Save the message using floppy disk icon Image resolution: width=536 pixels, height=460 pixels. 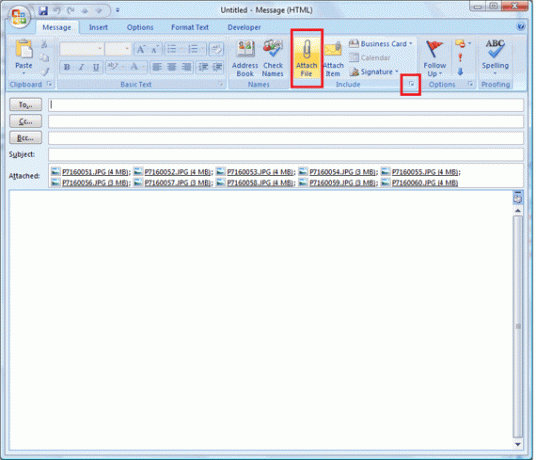(43, 11)
